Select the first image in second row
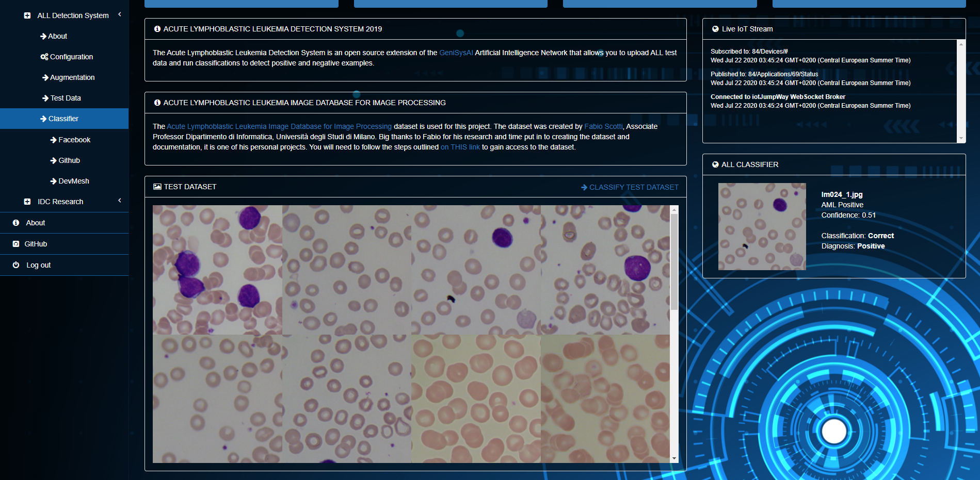980x480 pixels. (x=217, y=399)
